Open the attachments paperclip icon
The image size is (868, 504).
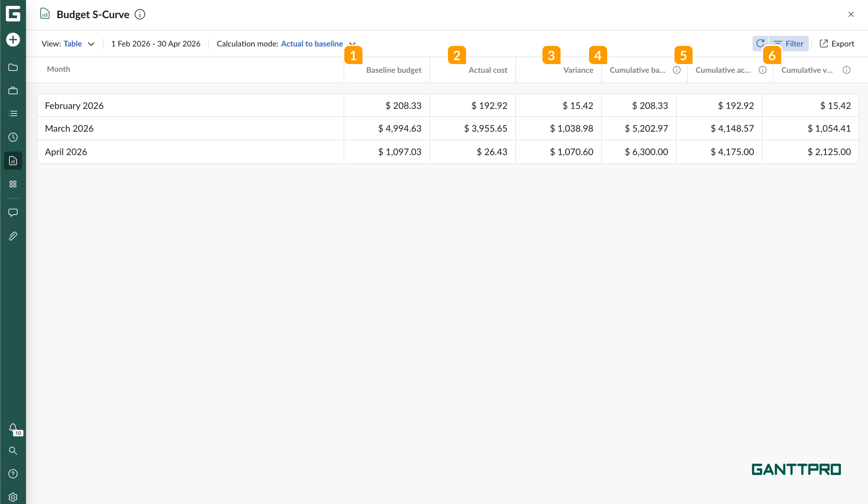pyautogui.click(x=13, y=236)
